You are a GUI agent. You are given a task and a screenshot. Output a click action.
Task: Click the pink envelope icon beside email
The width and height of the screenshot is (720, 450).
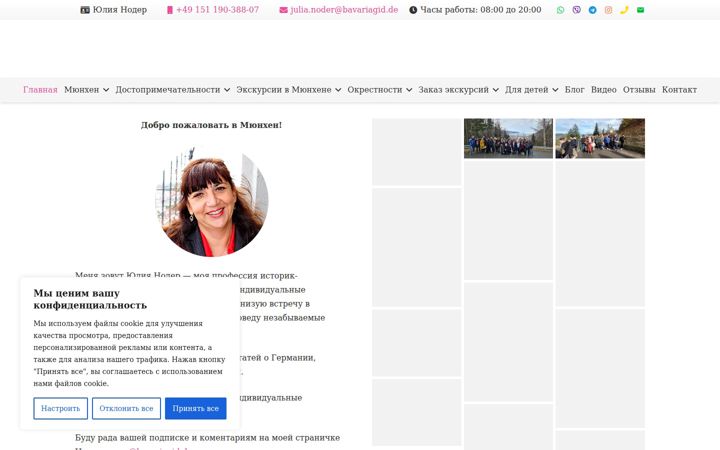click(283, 10)
